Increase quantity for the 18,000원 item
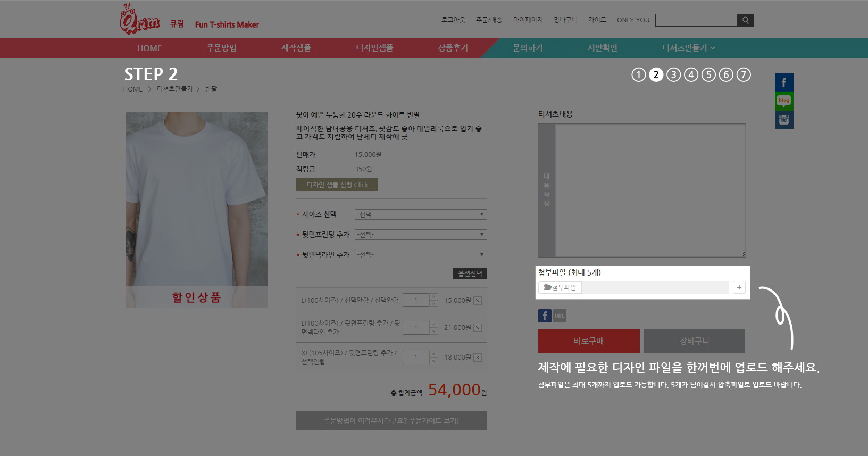The width and height of the screenshot is (868, 456). (434, 354)
